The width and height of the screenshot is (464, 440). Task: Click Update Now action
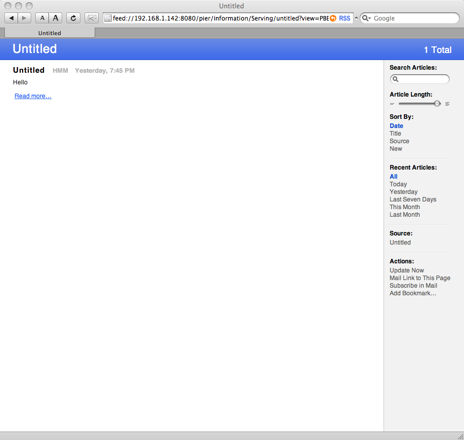coord(407,270)
